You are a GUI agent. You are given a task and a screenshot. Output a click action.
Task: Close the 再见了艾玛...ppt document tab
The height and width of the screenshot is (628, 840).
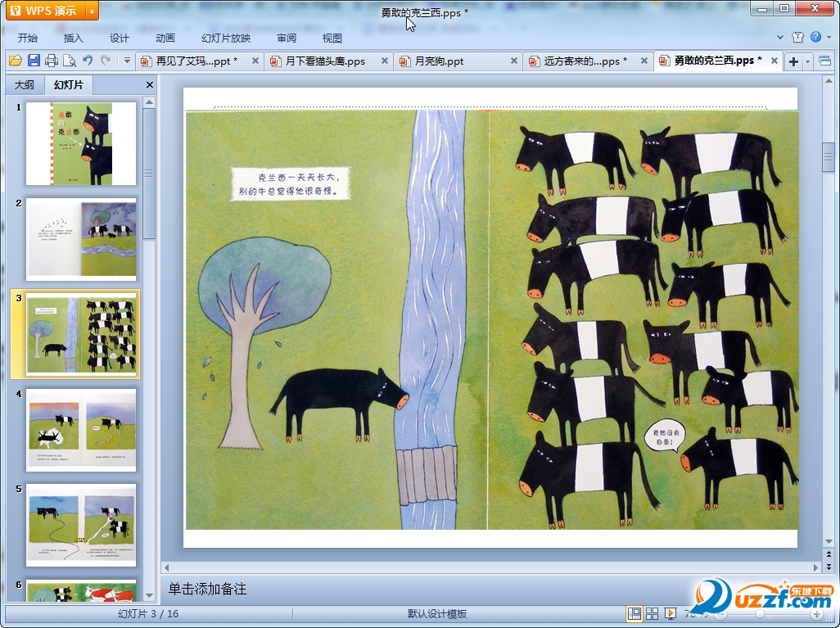(x=255, y=61)
